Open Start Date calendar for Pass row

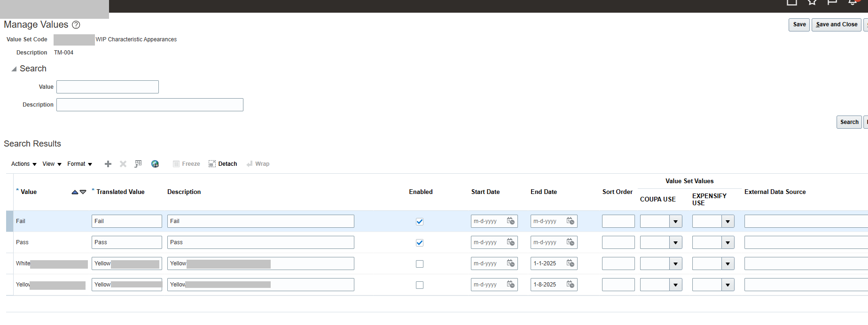click(x=511, y=242)
